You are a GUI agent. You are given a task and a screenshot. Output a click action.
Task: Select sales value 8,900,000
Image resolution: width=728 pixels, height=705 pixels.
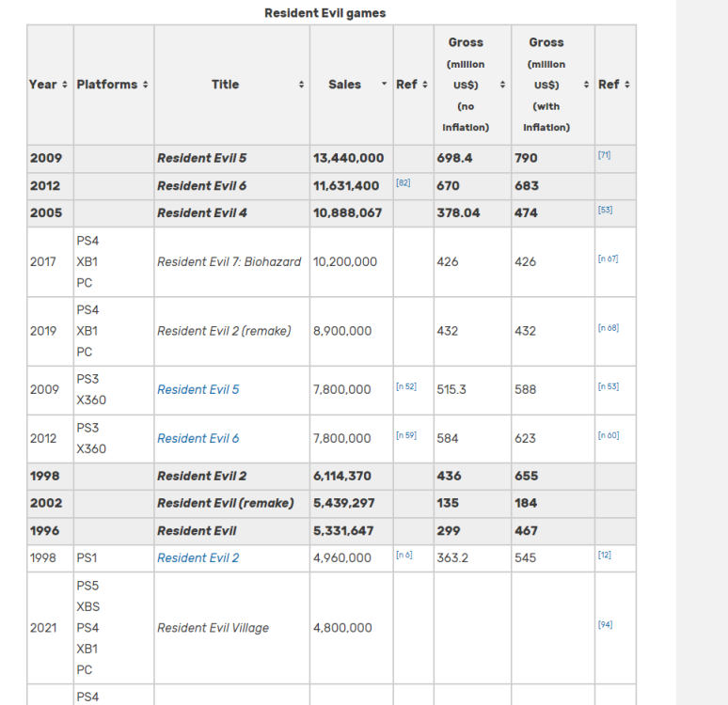pyautogui.click(x=342, y=331)
